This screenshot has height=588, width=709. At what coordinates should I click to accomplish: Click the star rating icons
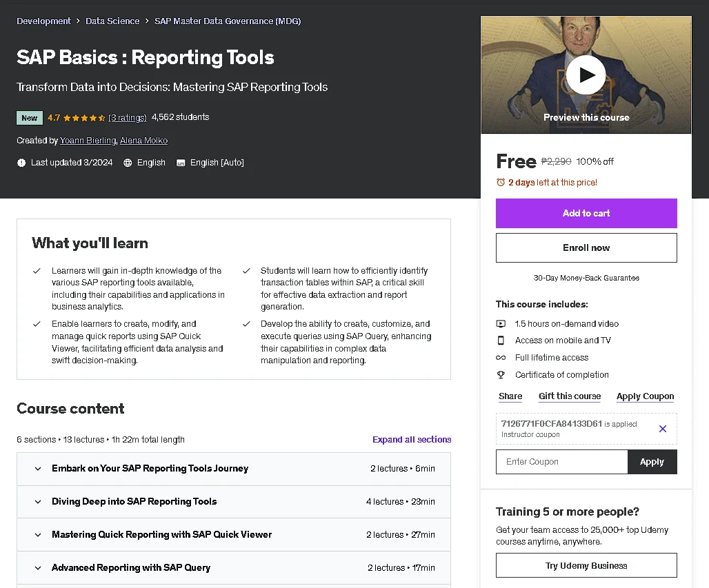pyautogui.click(x=84, y=118)
